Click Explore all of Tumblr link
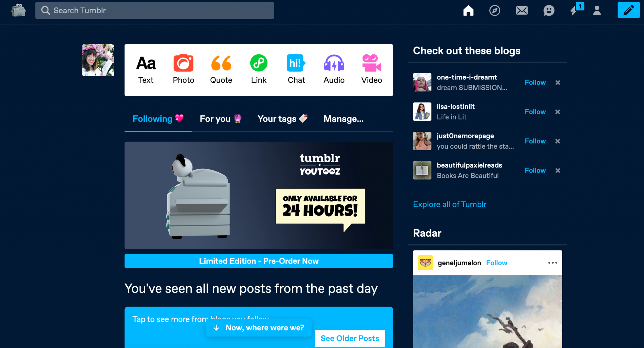The width and height of the screenshot is (644, 348). pyautogui.click(x=449, y=204)
